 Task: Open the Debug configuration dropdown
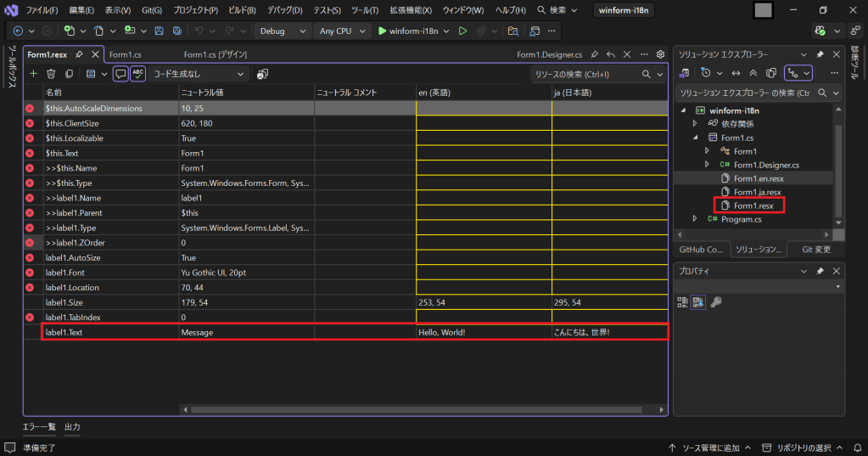[283, 31]
